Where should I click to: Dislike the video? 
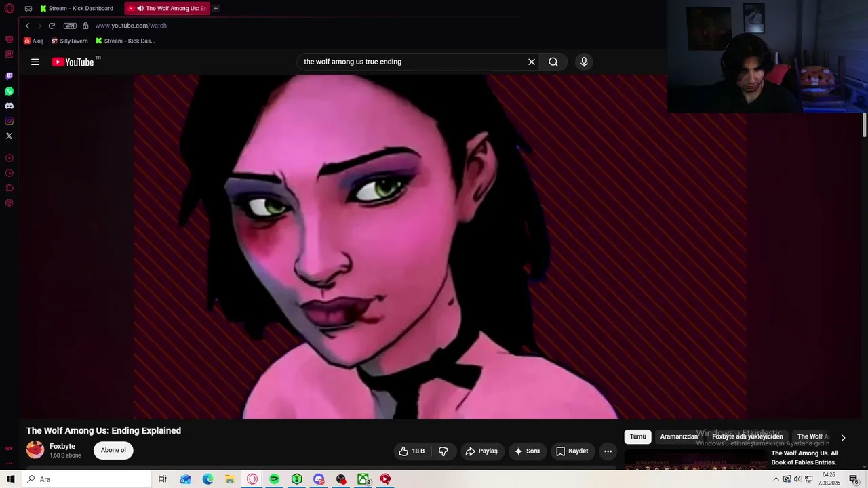coord(443,451)
